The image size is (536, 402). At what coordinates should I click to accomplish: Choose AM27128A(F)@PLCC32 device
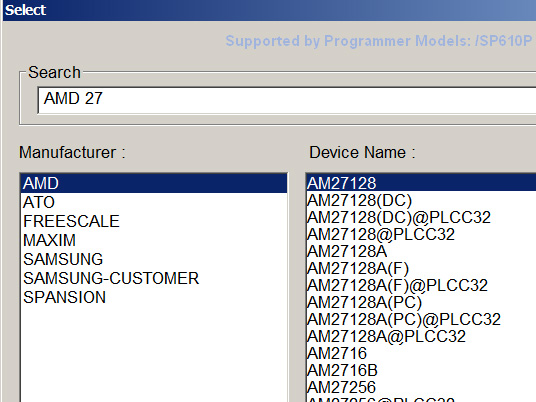(x=421, y=285)
